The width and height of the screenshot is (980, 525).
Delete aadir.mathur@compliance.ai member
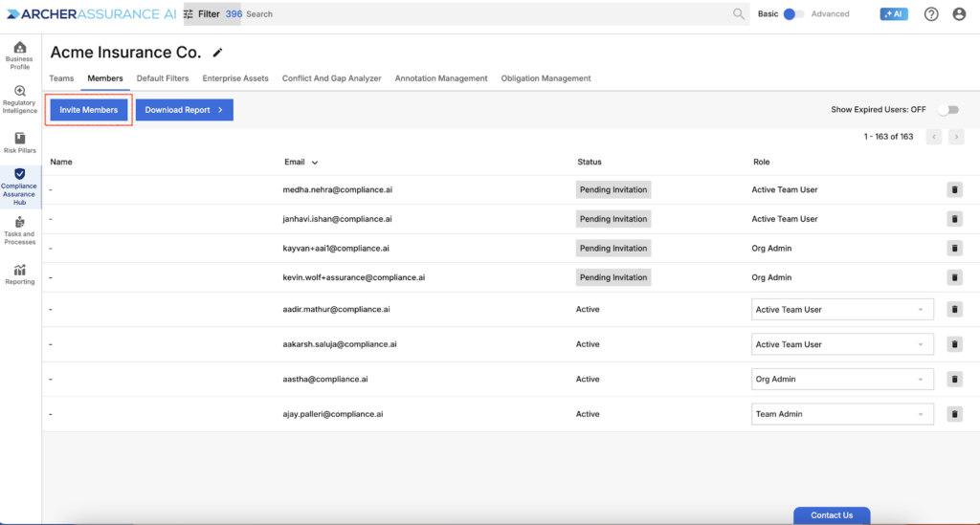click(x=954, y=310)
